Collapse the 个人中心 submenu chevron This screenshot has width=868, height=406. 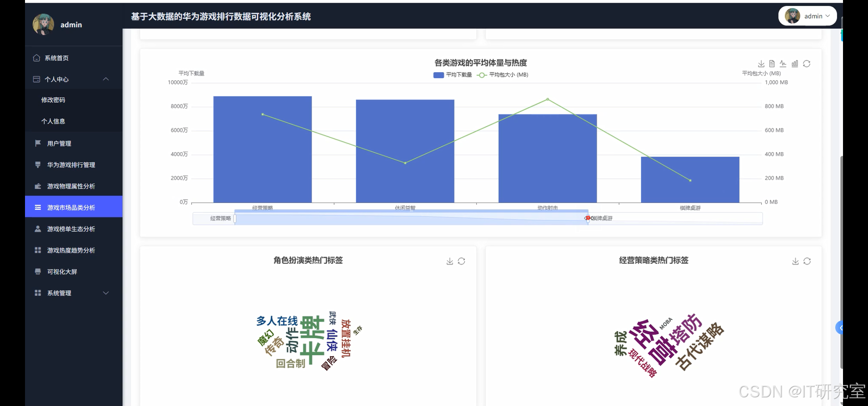click(106, 79)
